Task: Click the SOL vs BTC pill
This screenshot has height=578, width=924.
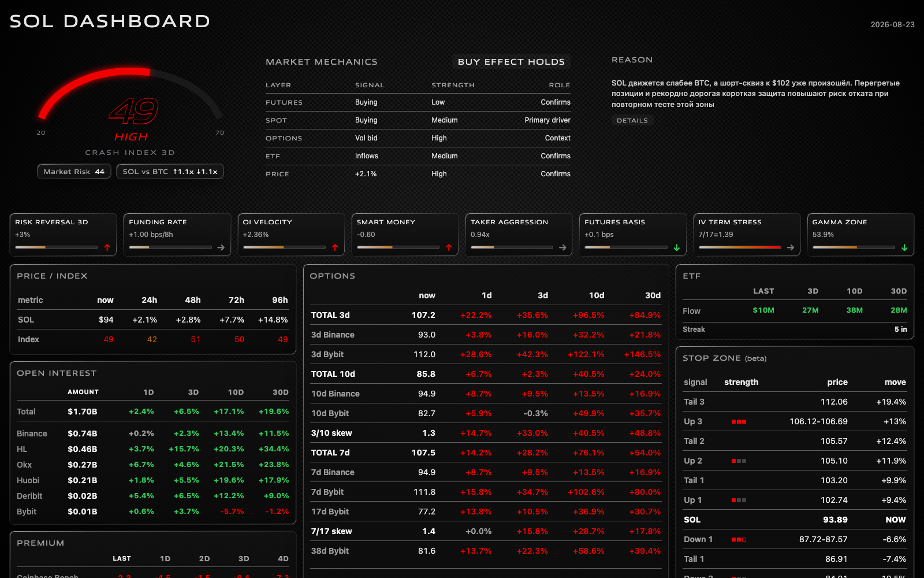Action: click(170, 172)
